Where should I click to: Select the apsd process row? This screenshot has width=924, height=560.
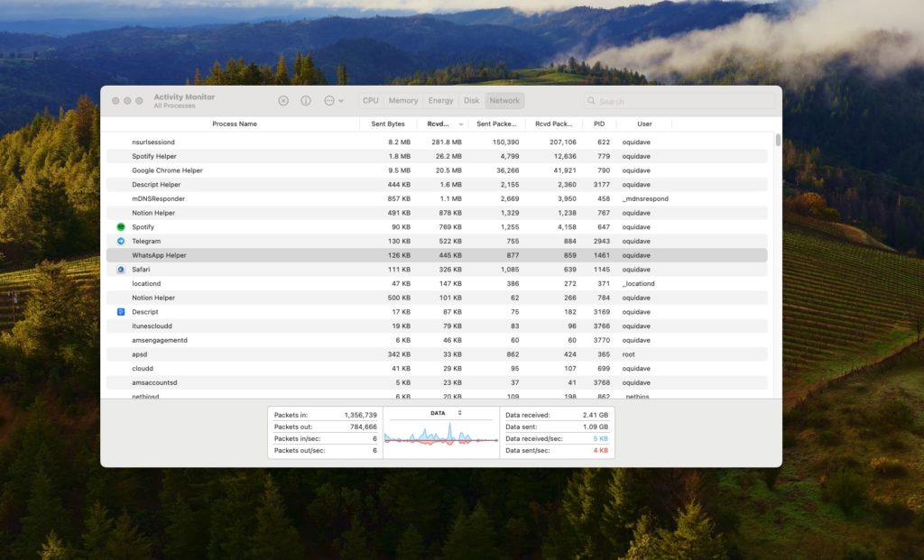click(437, 353)
